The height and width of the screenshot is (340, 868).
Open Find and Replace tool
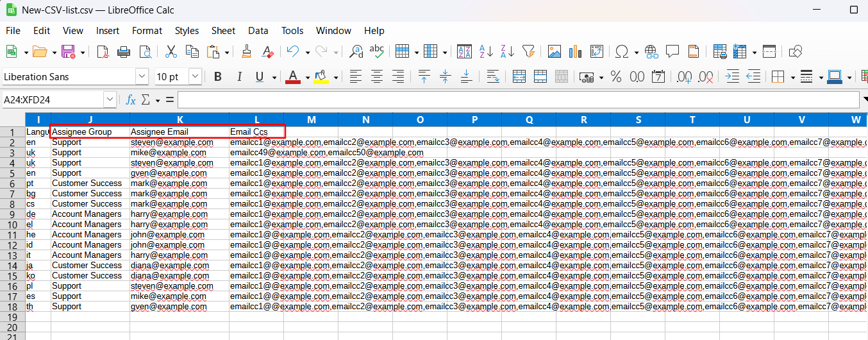point(356,51)
